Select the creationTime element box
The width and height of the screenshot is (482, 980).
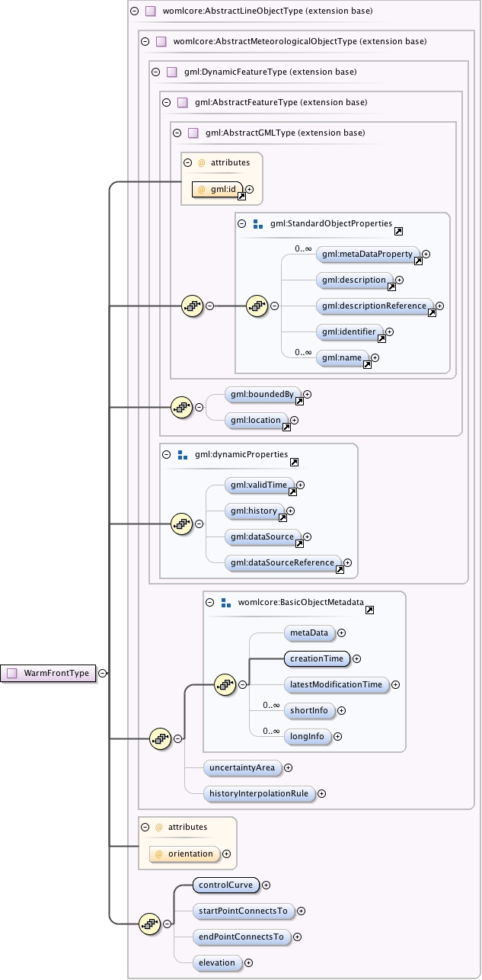[317, 658]
